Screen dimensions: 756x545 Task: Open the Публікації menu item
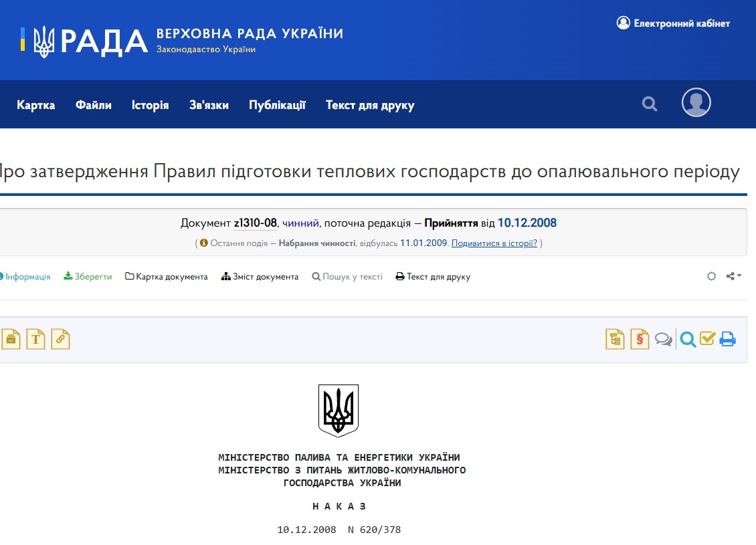(277, 105)
